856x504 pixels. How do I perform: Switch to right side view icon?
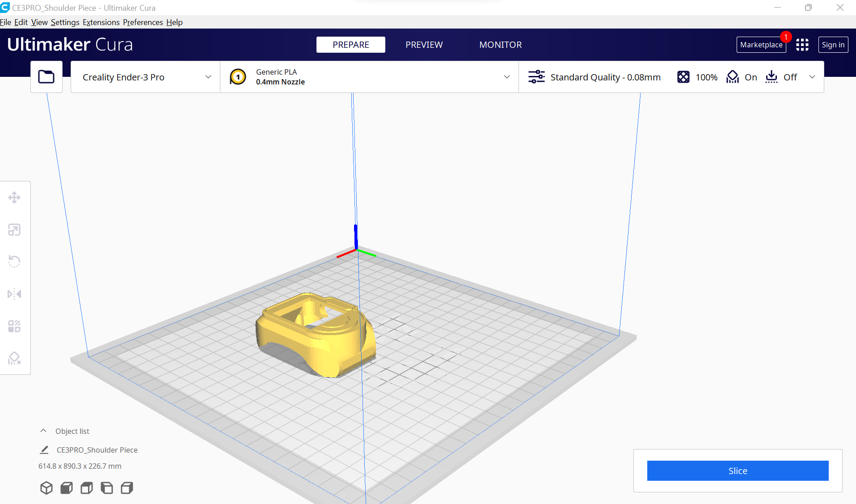tap(127, 487)
